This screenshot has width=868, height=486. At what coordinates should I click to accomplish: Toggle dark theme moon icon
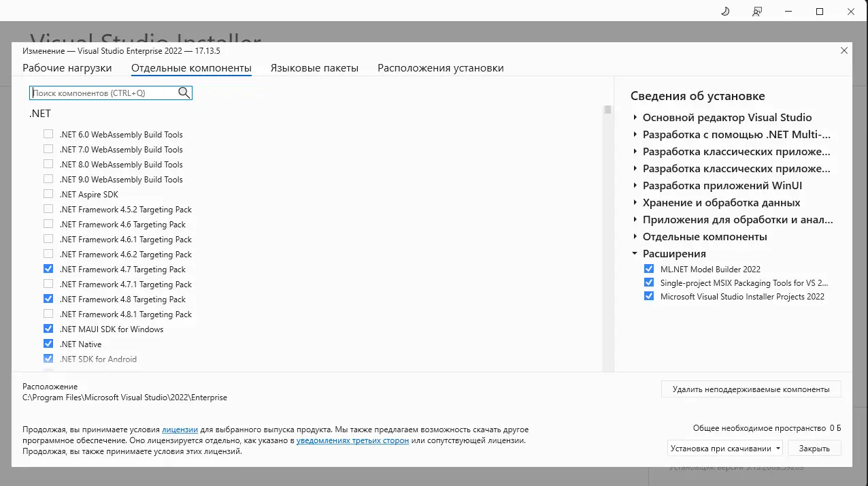pos(725,12)
